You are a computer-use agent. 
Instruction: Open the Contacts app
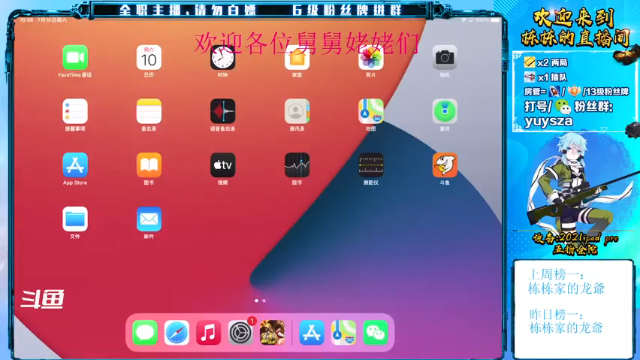tap(297, 111)
